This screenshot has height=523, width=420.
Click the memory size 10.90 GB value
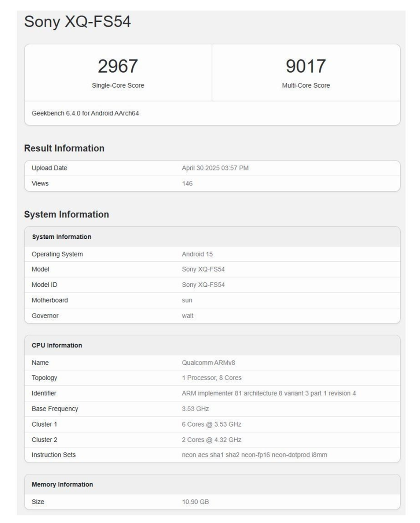(x=195, y=502)
